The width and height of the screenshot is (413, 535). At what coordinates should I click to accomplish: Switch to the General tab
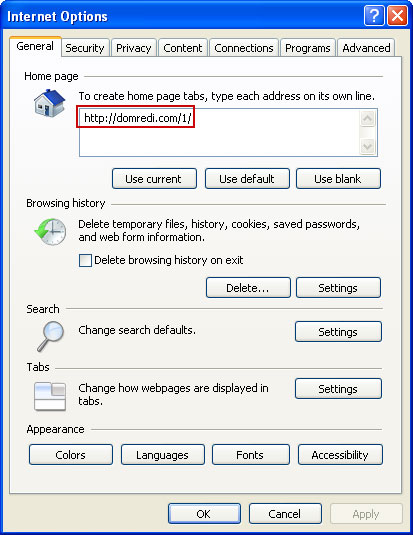pyautogui.click(x=35, y=46)
